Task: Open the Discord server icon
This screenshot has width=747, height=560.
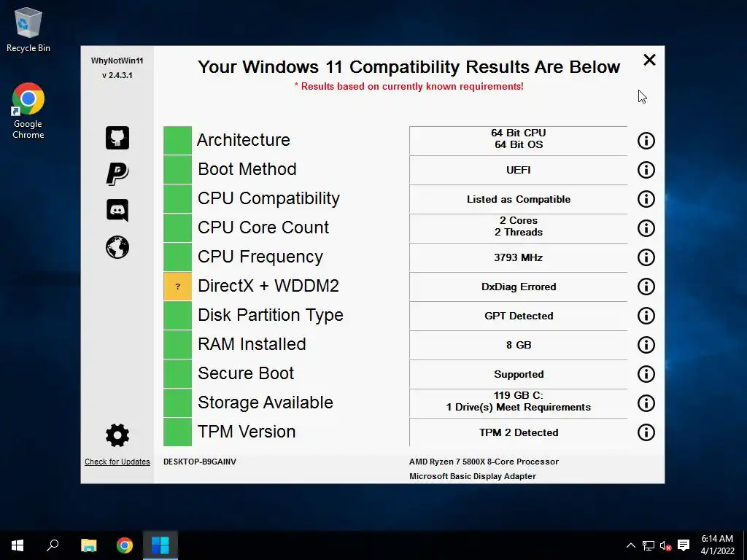Action: coord(117,210)
